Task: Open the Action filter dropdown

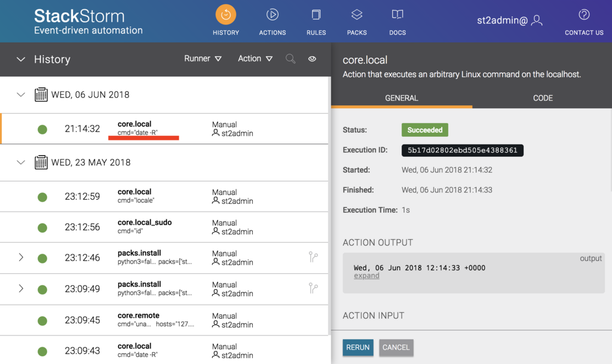Action: 255,59
